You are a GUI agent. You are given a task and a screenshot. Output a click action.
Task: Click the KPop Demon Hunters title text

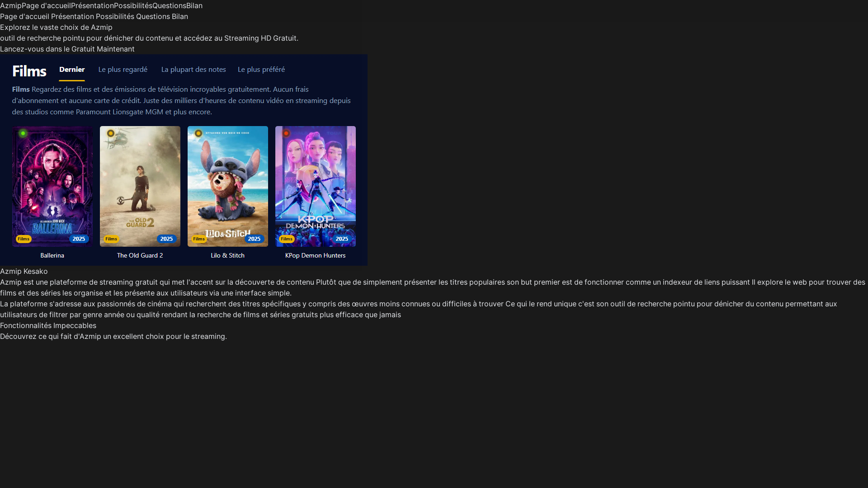[316, 255]
